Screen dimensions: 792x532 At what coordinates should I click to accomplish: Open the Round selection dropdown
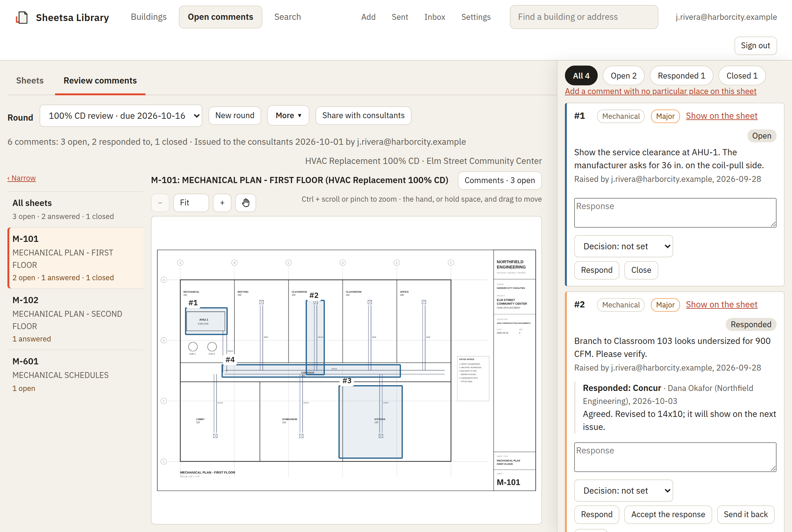click(121, 116)
